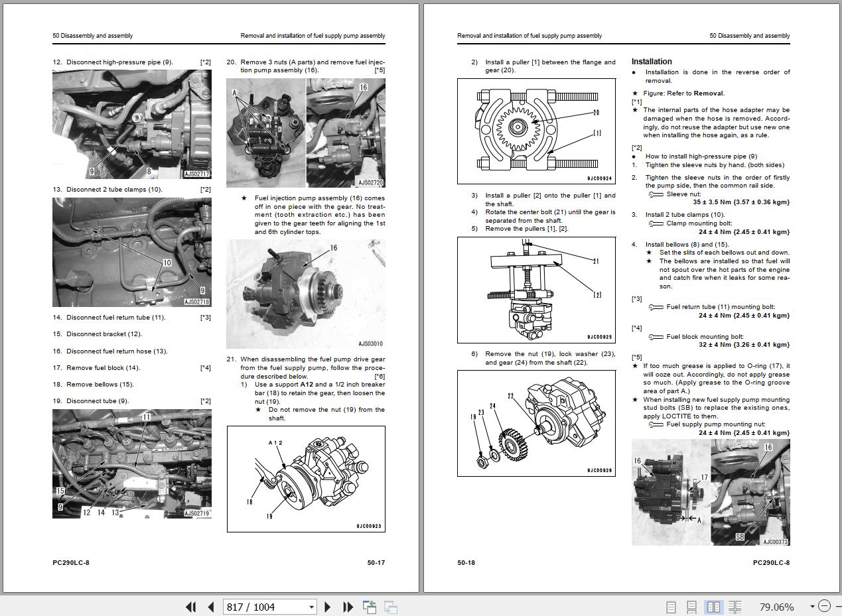Click step '12. Disconnect high-pressure pipe (9).'
This screenshot has width=842, height=616.
pos(113,62)
